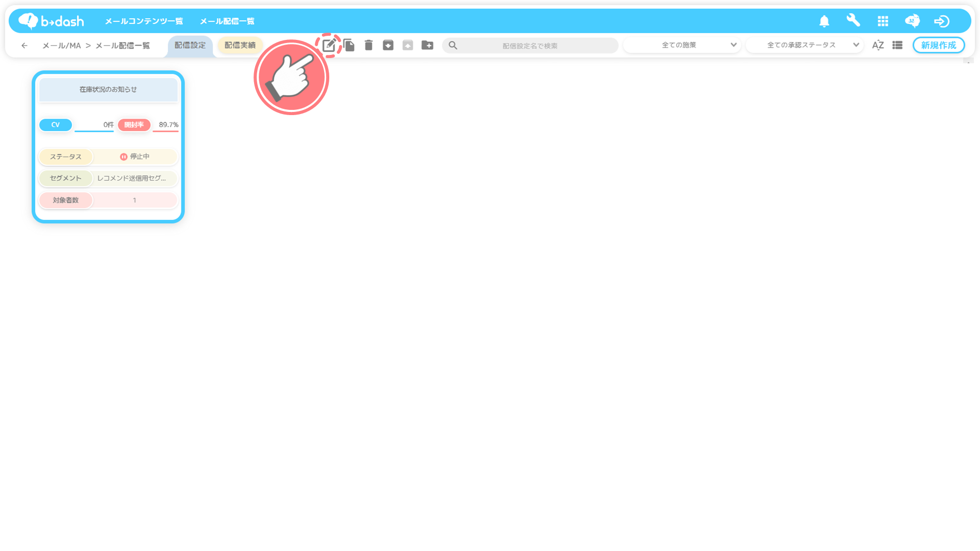Click the archive download-box icon
Screen dimensions: 980x551
coord(388,46)
